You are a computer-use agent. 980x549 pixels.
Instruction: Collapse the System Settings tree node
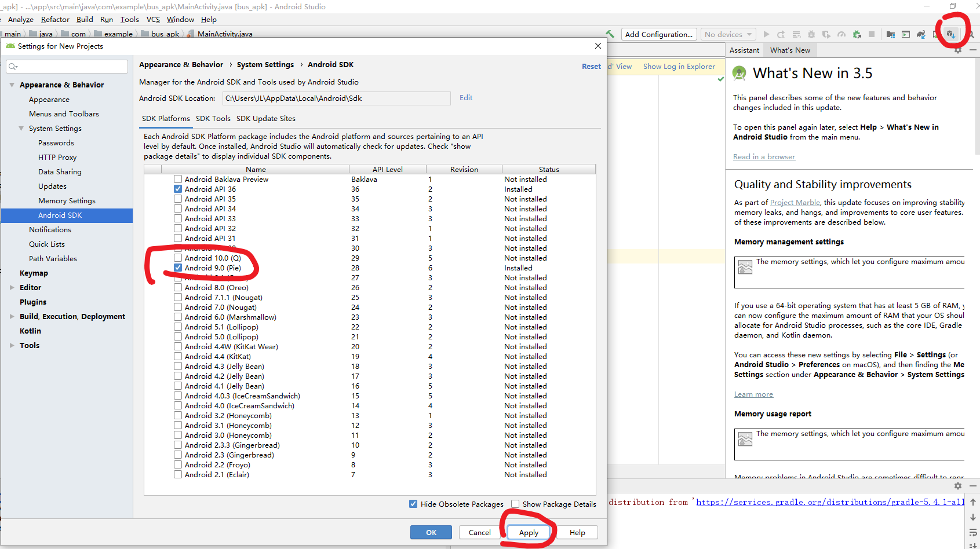[x=21, y=129]
